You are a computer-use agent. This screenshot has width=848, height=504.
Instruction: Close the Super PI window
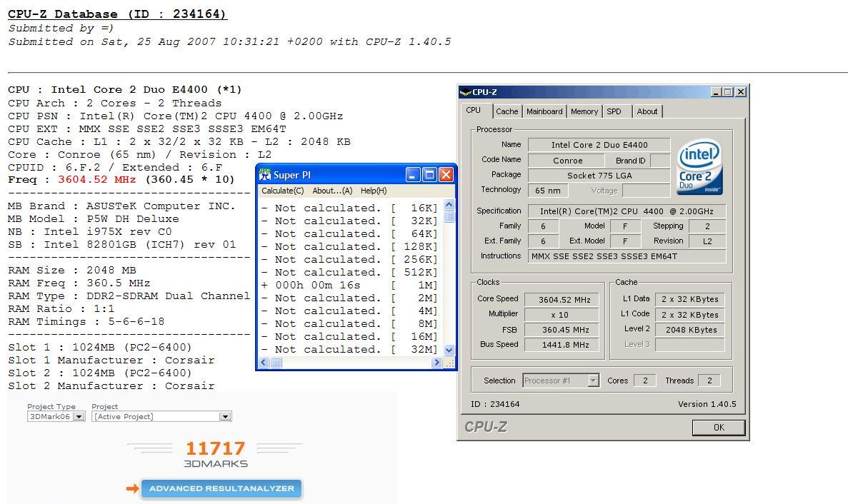click(x=446, y=174)
